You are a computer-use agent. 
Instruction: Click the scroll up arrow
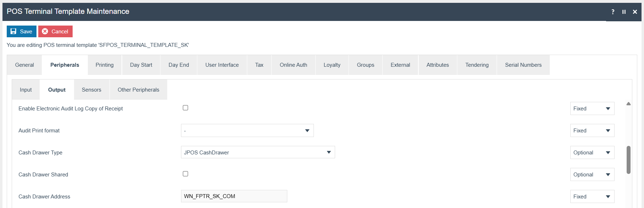[x=628, y=104]
